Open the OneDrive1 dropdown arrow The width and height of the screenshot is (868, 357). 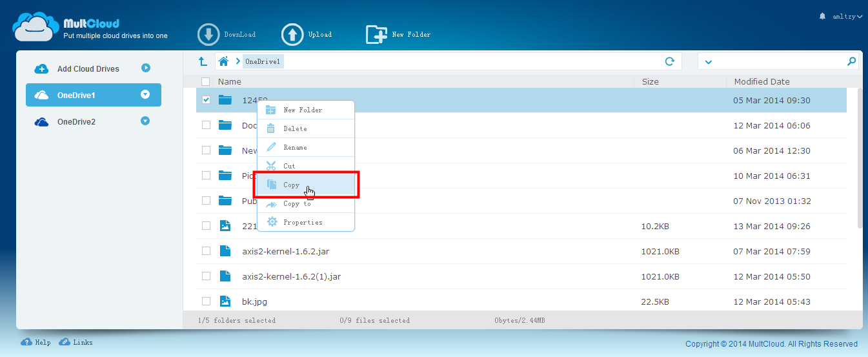click(x=145, y=94)
